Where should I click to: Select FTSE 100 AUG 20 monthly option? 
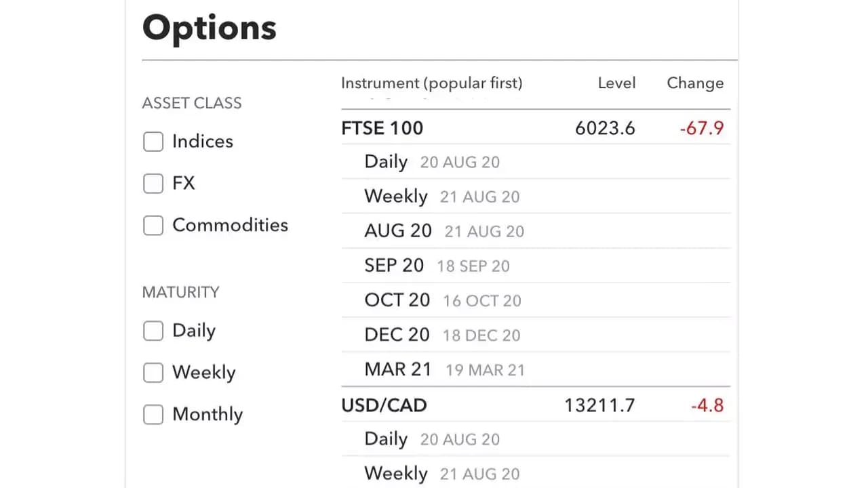pos(536,231)
